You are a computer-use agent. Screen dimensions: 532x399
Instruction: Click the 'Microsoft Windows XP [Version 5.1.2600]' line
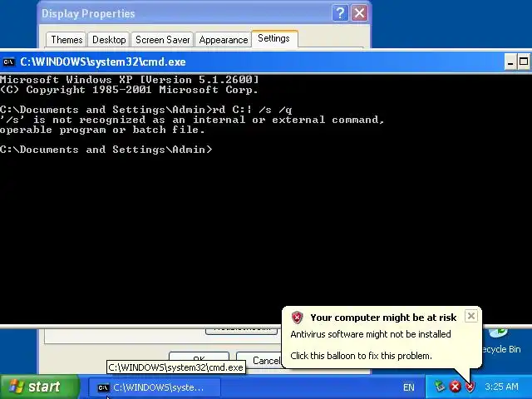click(x=130, y=80)
